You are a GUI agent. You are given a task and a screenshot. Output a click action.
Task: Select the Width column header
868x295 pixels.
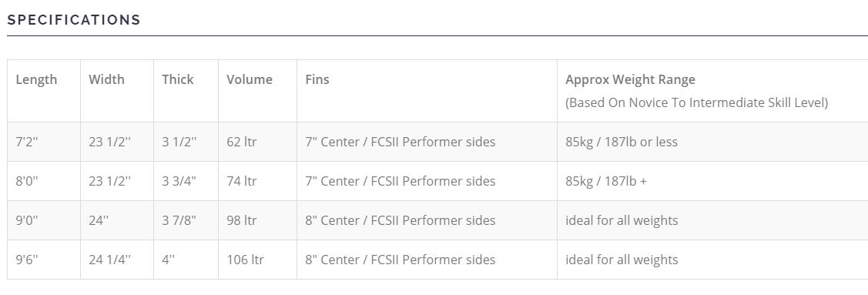point(106,79)
